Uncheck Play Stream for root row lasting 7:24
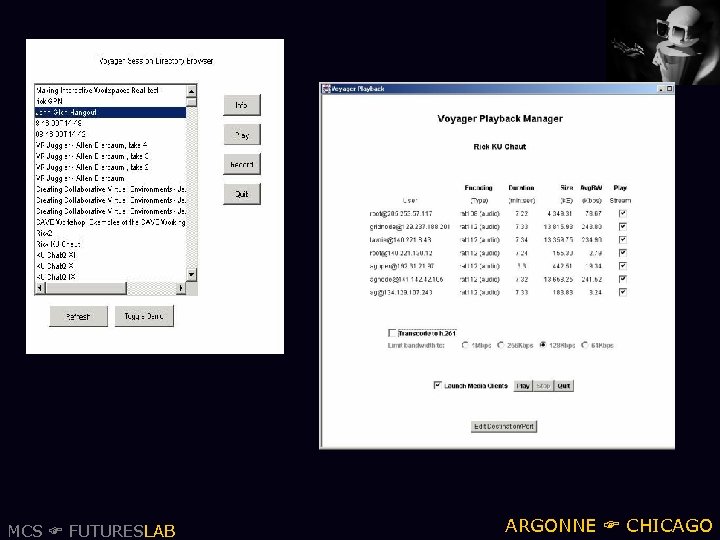720x540 pixels. tap(623, 253)
